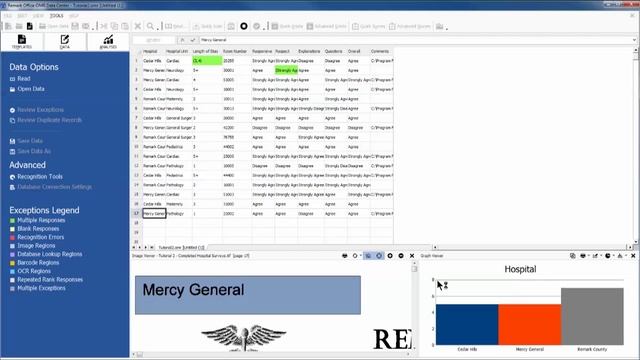Click the Open Data toolbar button
The width and height of the screenshot is (640, 360).
coord(53,26)
